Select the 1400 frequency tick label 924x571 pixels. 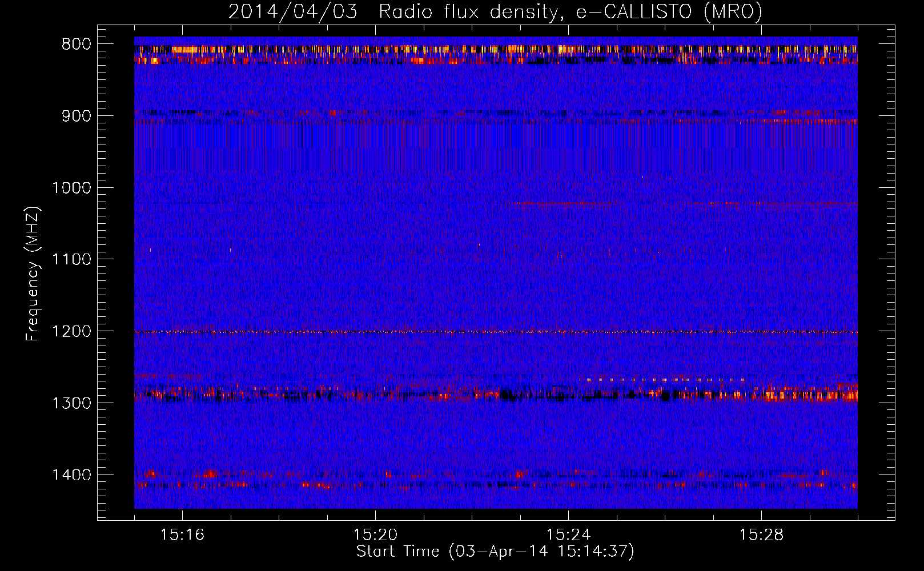[x=71, y=475]
